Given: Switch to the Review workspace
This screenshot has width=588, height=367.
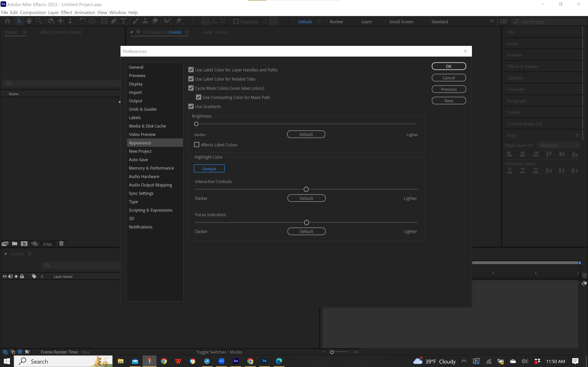Looking at the screenshot, I should coord(336,22).
